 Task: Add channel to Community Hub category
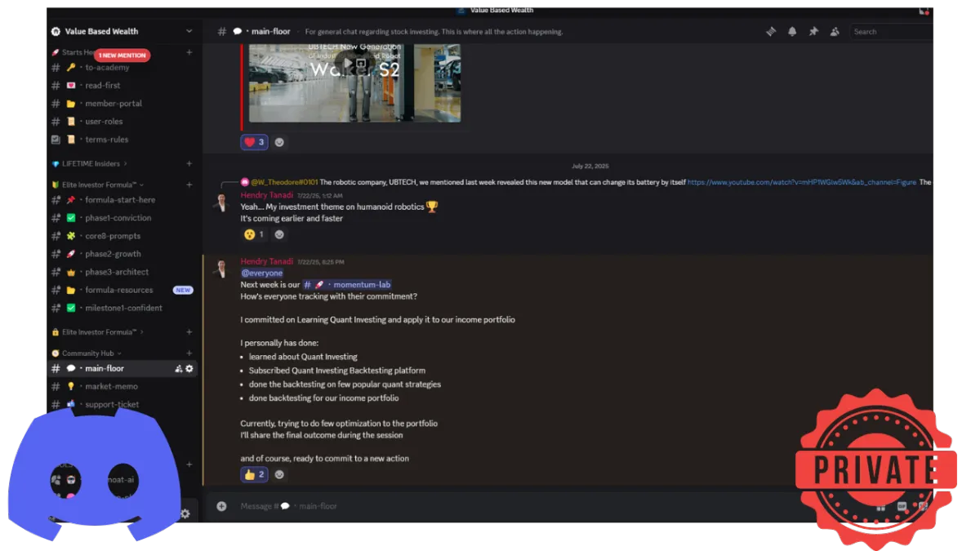click(x=189, y=353)
